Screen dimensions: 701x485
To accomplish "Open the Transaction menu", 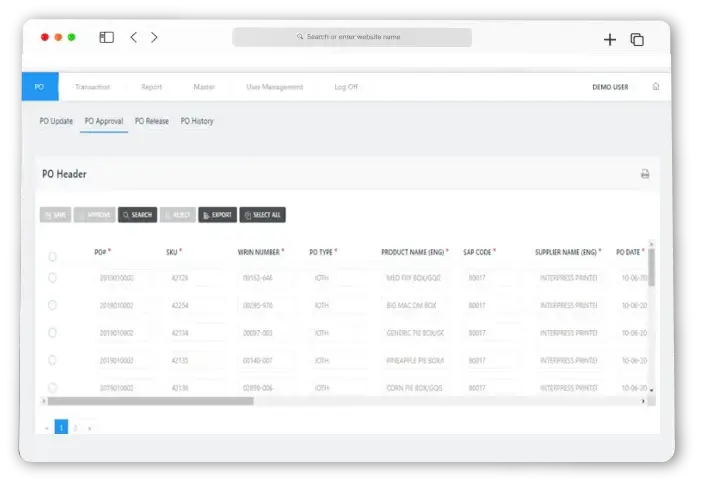I will (92, 87).
